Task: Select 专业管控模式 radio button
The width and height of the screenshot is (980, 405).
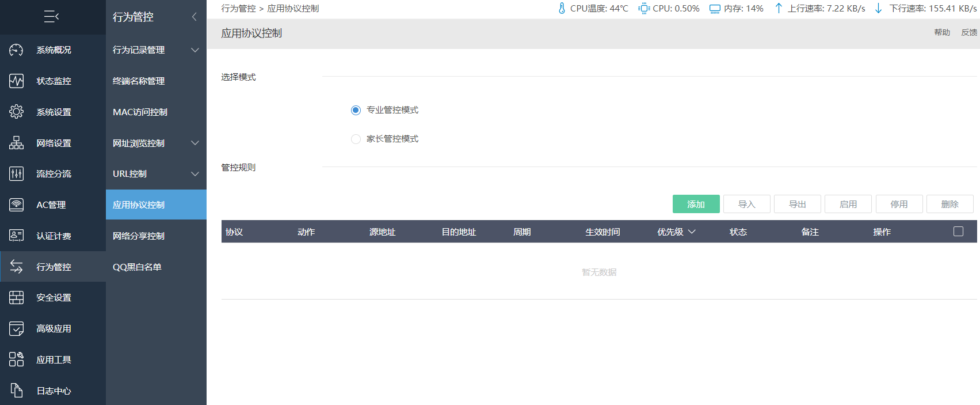Action: (356, 110)
